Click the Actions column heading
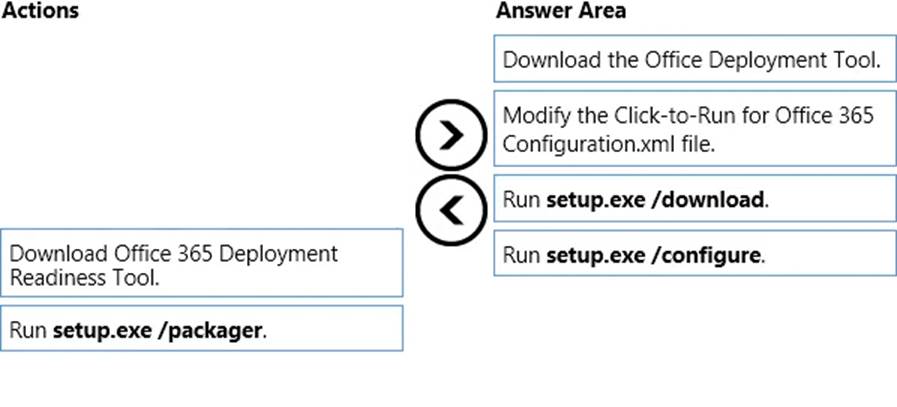This screenshot has width=897, height=407. [41, 12]
